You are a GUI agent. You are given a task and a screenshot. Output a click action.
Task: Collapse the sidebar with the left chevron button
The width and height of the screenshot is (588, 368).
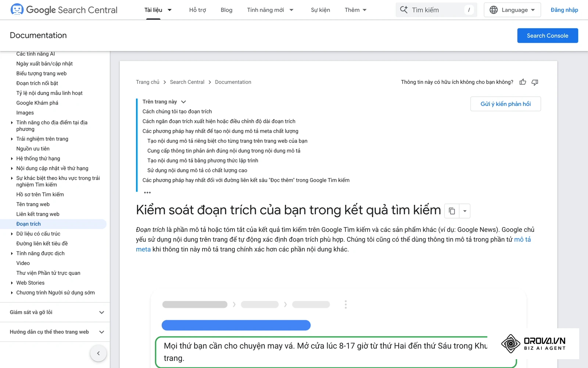click(98, 353)
